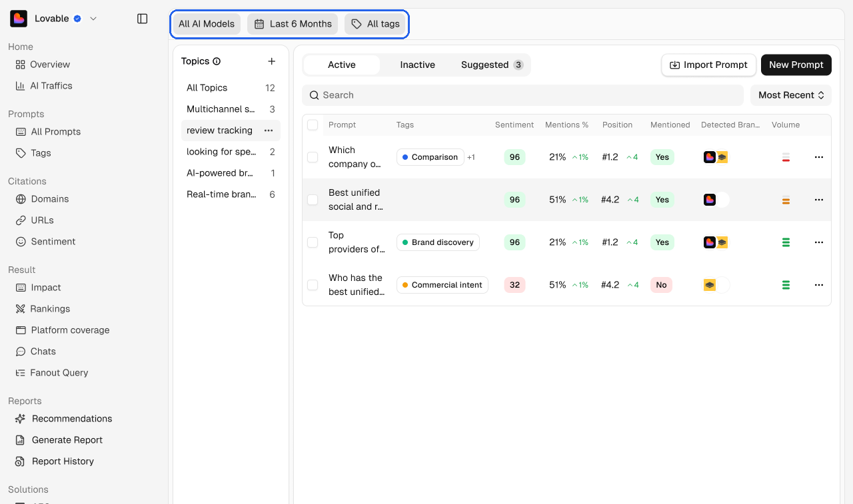
Task: Click the Impact icon in sidebar
Action: click(x=21, y=288)
